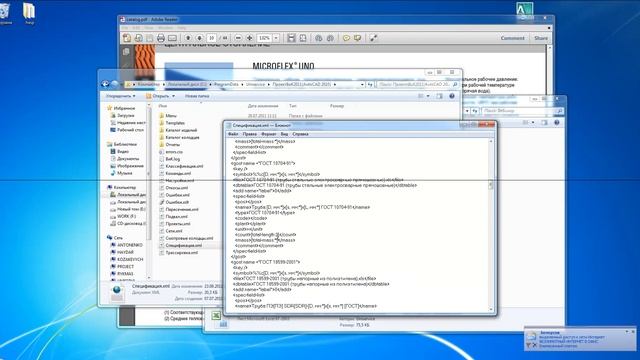Open the Упорядочить dropdown menu
Viewport: 640px width, 360px height.
click(x=120, y=96)
